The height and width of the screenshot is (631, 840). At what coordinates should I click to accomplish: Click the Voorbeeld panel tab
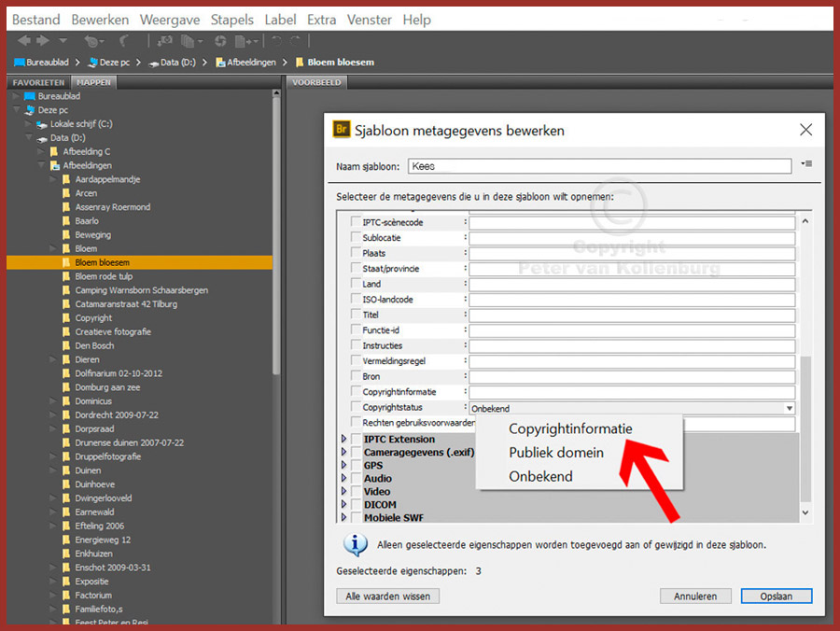316,82
